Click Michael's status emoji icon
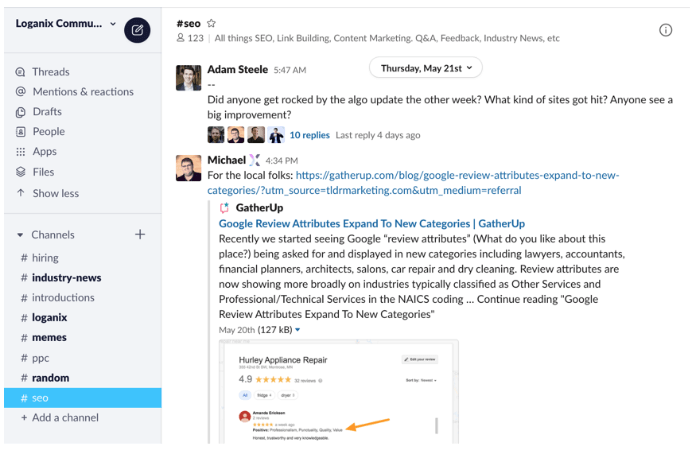Viewport: 695px width, 461px height. [254, 160]
